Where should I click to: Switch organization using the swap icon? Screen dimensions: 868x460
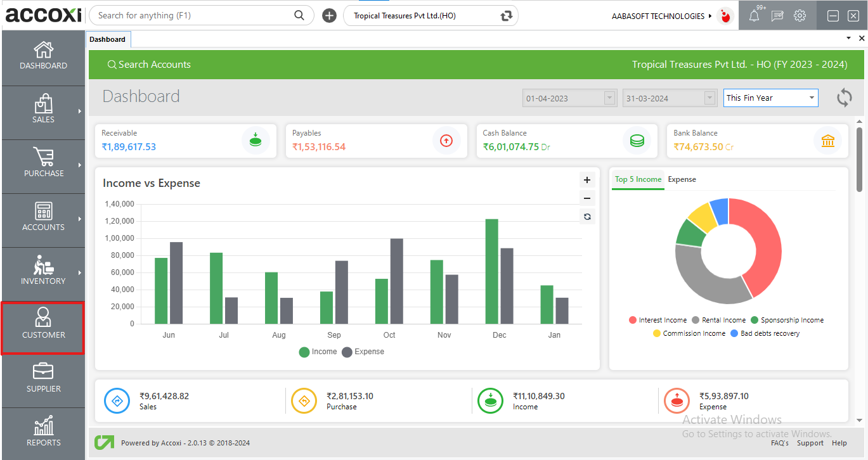pyautogui.click(x=506, y=16)
